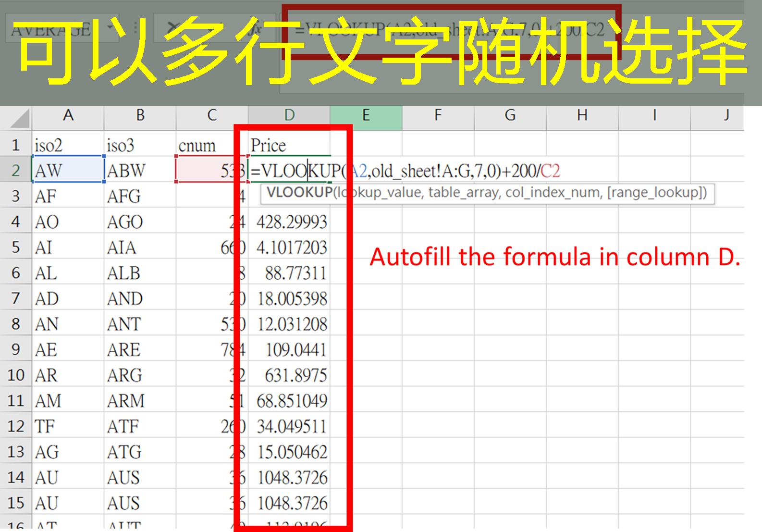Viewport: 762px width, 532px height.
Task: Select the column D header
Action: click(289, 115)
